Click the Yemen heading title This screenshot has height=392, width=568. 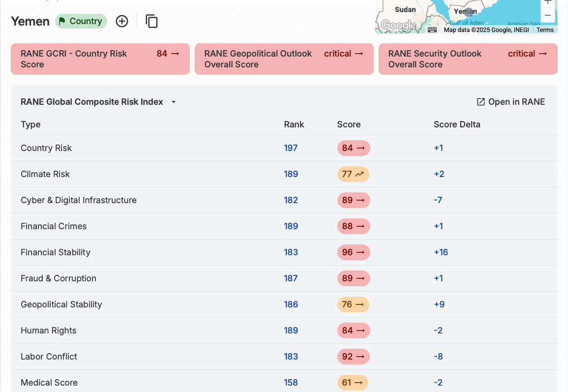pyautogui.click(x=30, y=21)
